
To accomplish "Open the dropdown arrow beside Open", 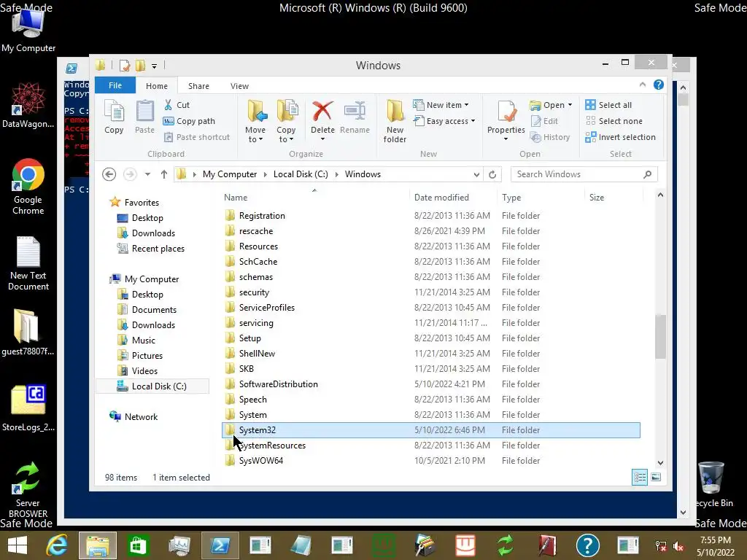I will 570,105.
